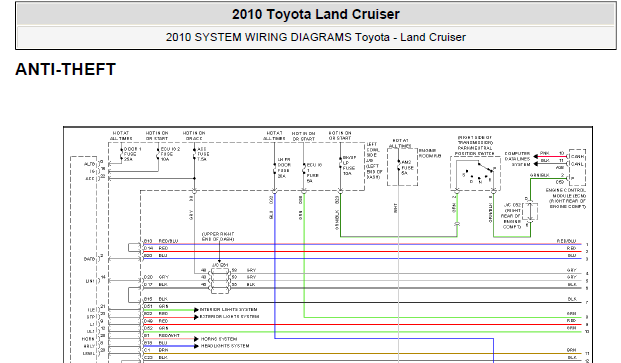Click the ECU IG 2 FUSE 10A label
The height and width of the screenshot is (363, 621).
click(170, 154)
